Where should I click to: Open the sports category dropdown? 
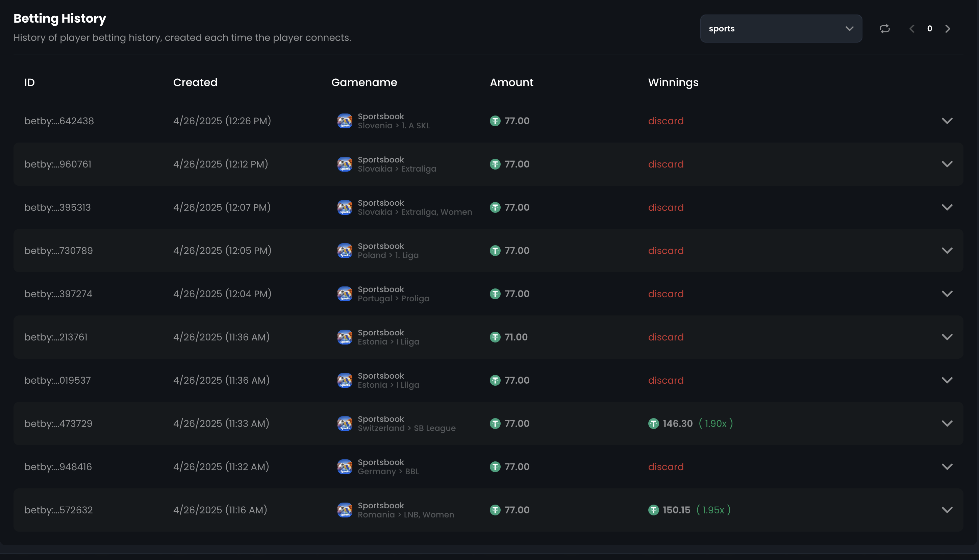pos(781,28)
